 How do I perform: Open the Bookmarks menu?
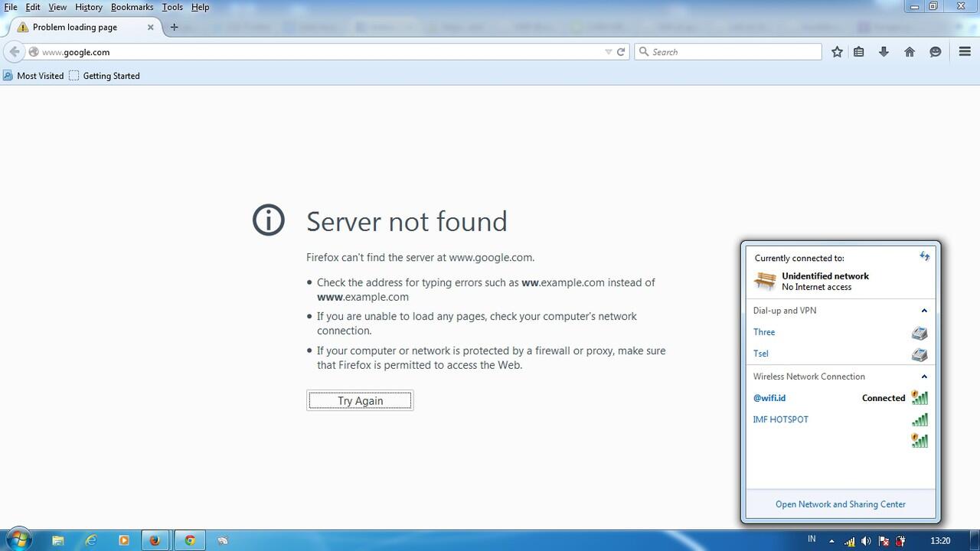click(x=132, y=7)
